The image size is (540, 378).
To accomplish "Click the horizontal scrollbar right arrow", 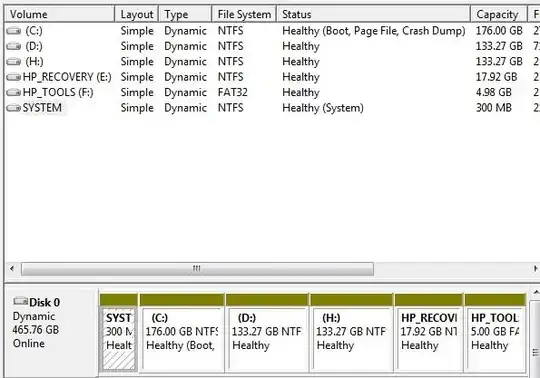I will (535, 269).
